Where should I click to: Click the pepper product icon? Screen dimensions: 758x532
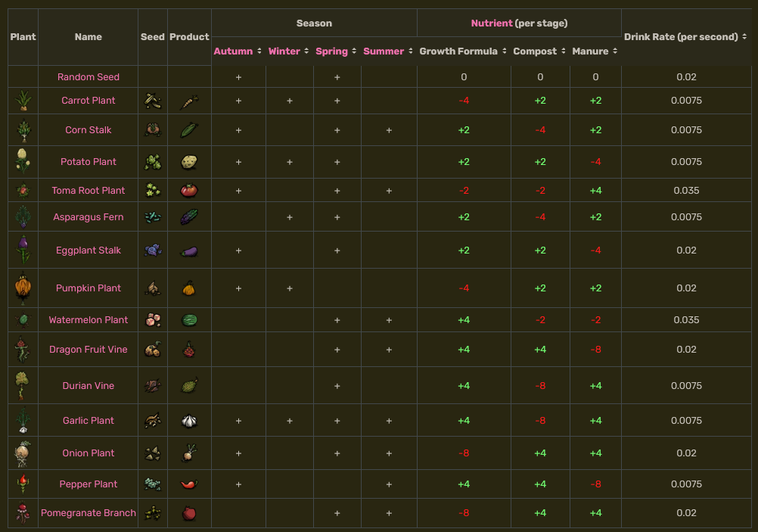coord(189,484)
